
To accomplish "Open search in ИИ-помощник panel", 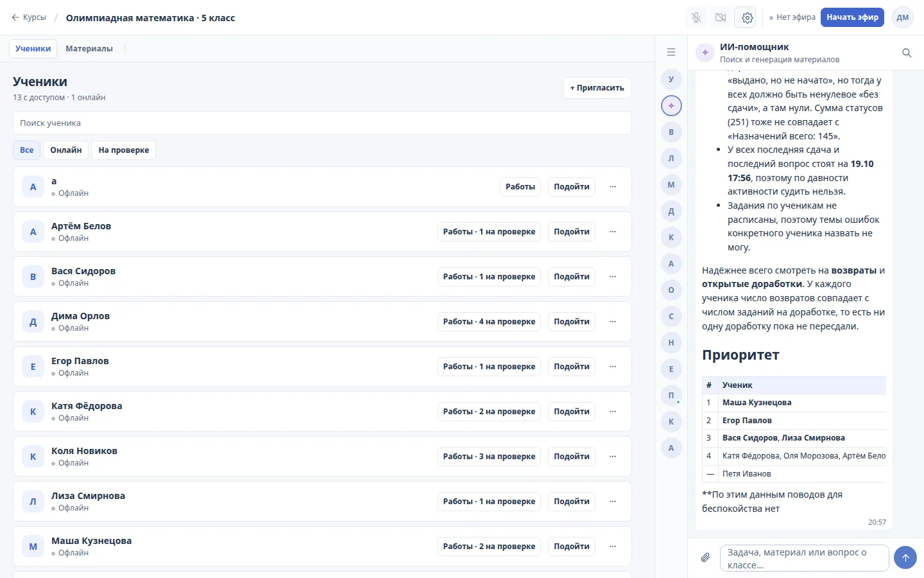I will (x=907, y=53).
